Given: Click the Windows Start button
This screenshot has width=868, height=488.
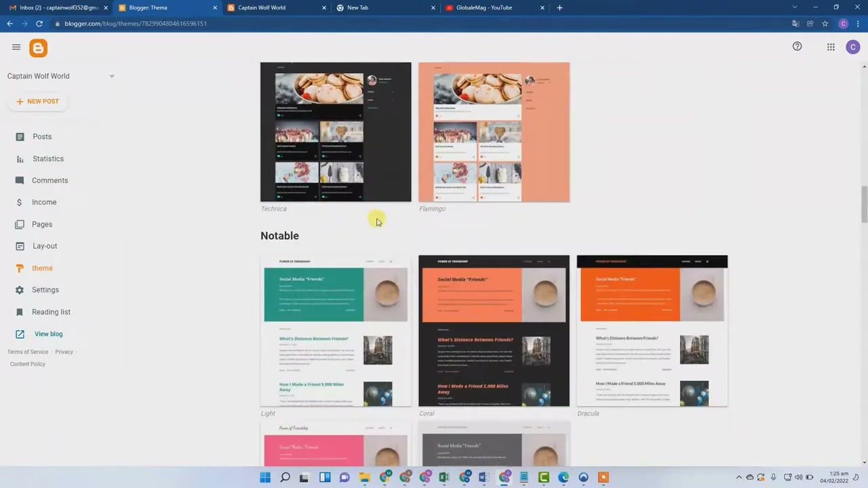Looking at the screenshot, I should coord(265,478).
